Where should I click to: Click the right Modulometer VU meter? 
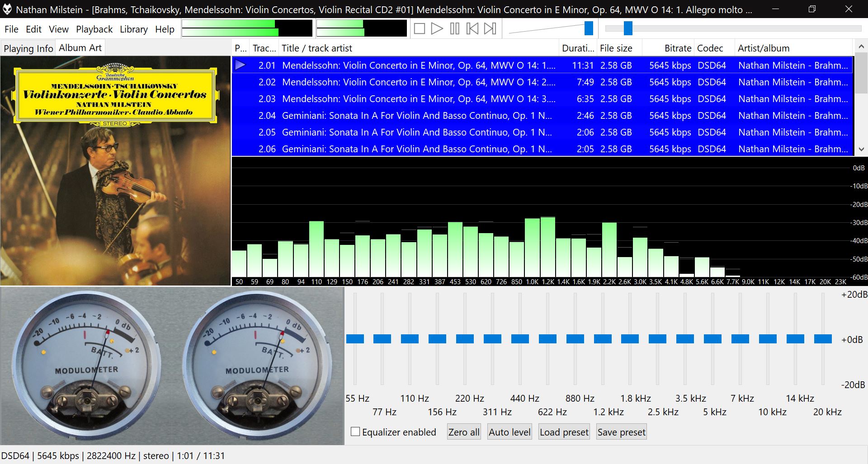[x=257, y=365]
